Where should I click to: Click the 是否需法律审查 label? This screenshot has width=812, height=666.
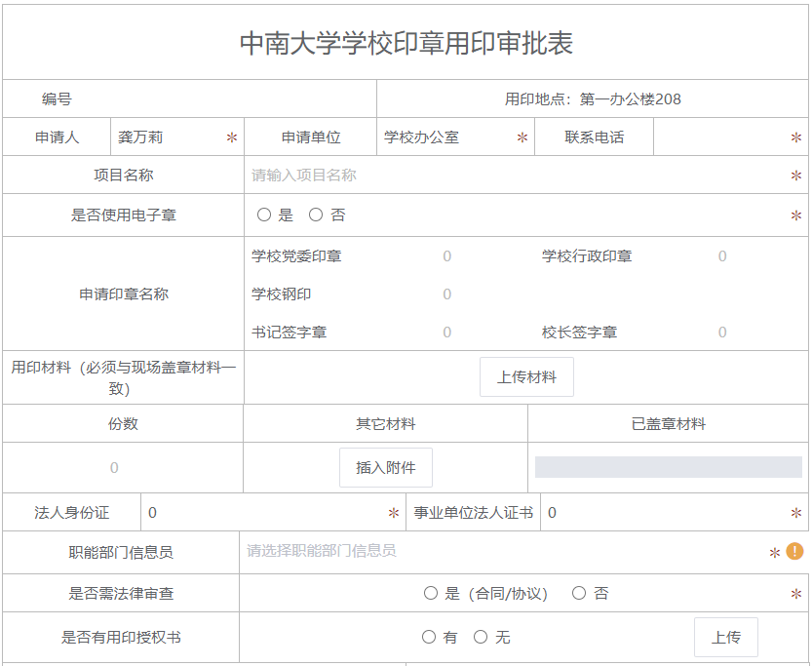121,594
